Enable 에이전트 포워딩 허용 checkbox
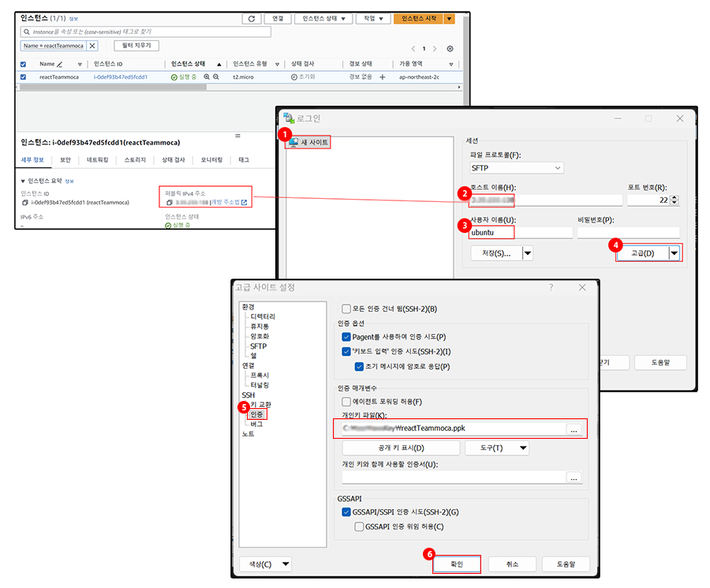This screenshot has width=710, height=588. coord(346,402)
